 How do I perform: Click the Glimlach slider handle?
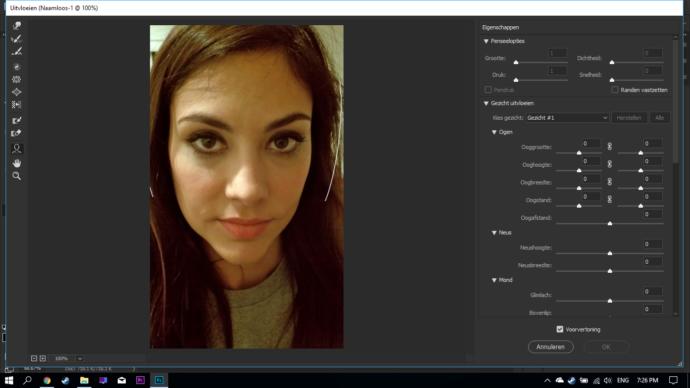[x=609, y=301]
